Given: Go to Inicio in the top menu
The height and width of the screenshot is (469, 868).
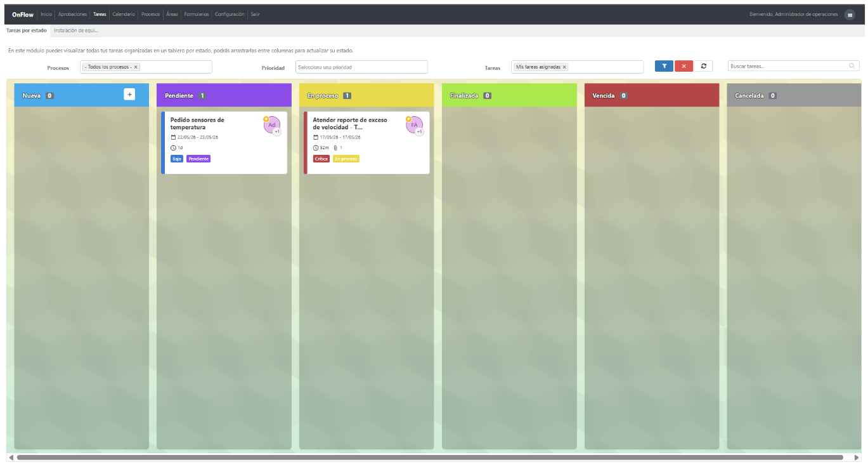Looking at the screenshot, I should point(46,14).
